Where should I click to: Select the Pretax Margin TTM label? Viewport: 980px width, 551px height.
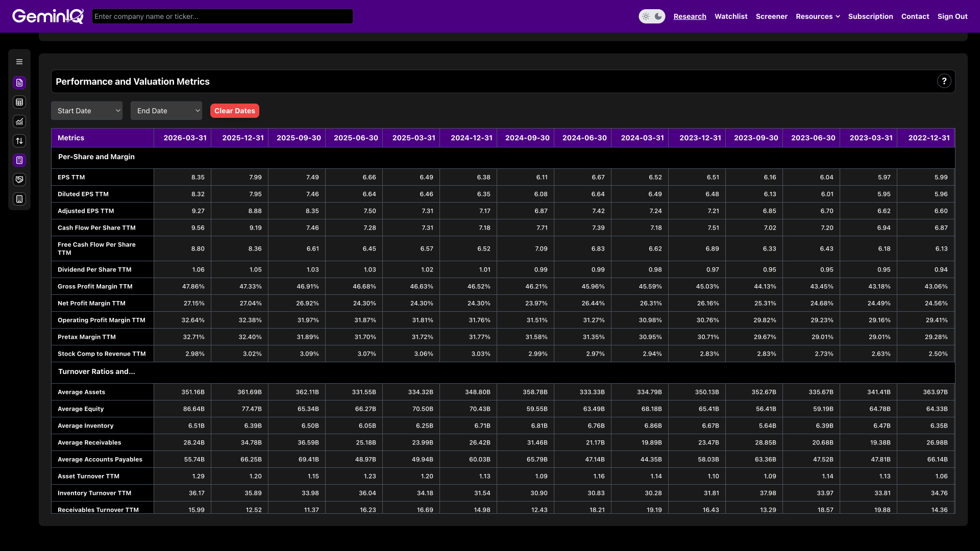(87, 337)
